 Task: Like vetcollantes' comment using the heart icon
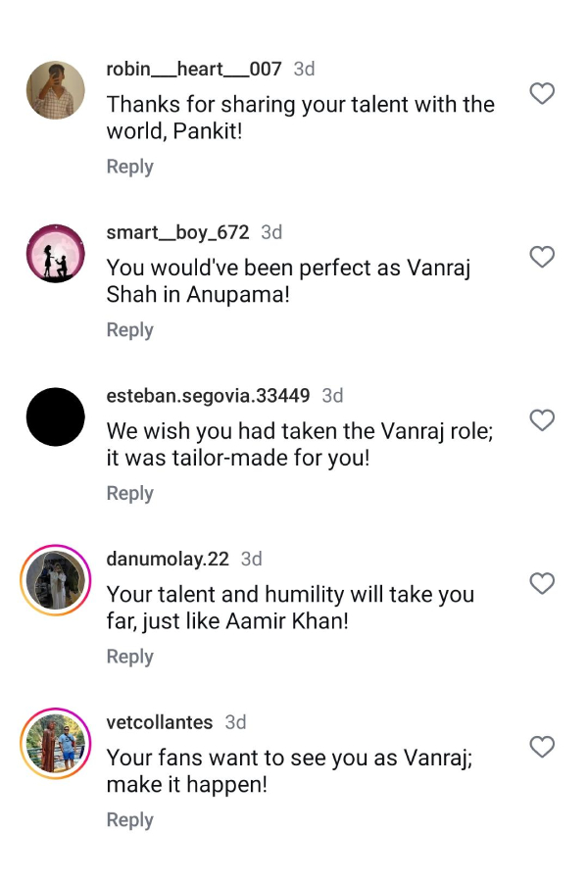coord(542,747)
